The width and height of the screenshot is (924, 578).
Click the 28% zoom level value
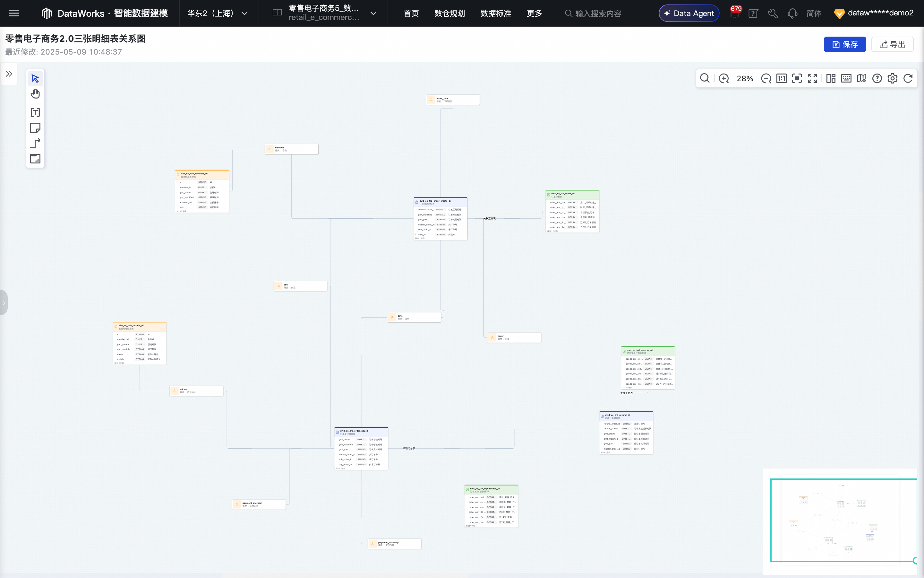[x=745, y=78]
